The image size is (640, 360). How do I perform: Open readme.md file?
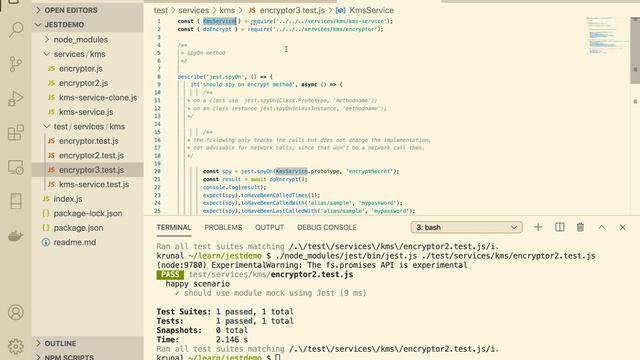[x=75, y=242]
